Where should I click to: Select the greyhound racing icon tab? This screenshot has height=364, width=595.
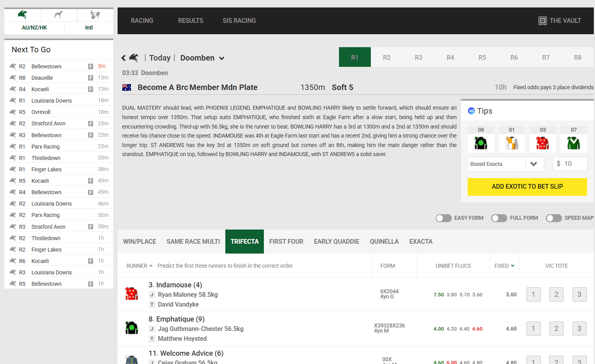coord(59,15)
